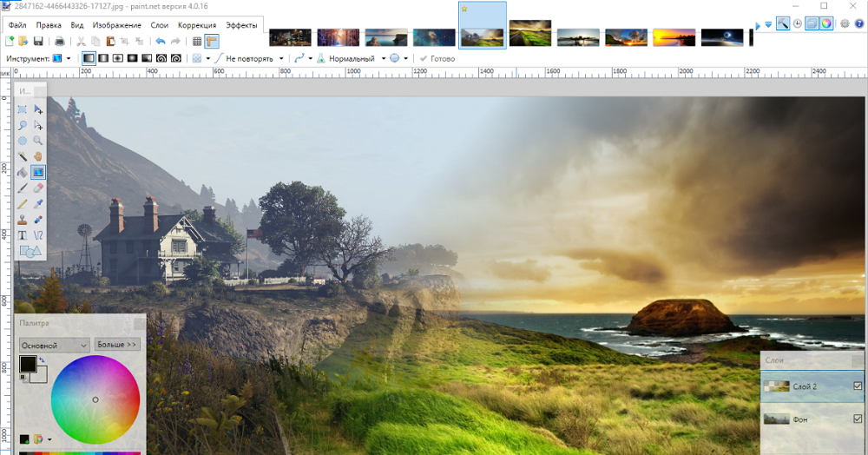Toggle visibility checkbox of Фон layer
Viewport: 868px width, 455px height.
point(858,419)
